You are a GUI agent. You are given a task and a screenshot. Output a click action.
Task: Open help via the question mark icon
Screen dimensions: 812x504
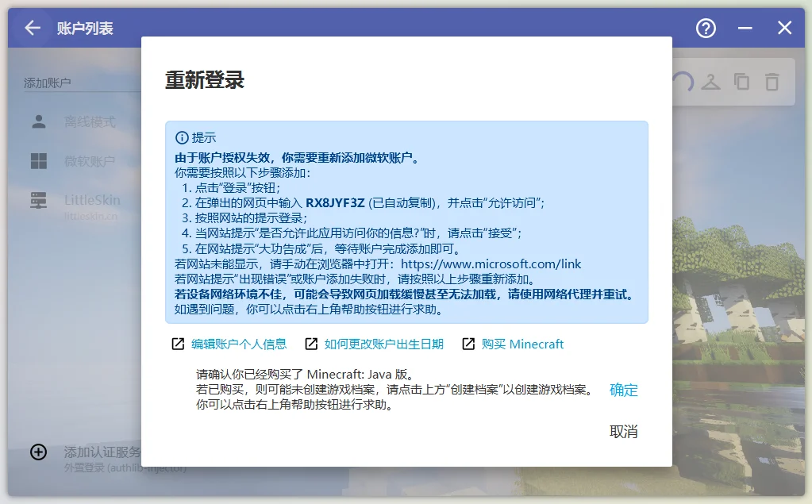tap(706, 29)
